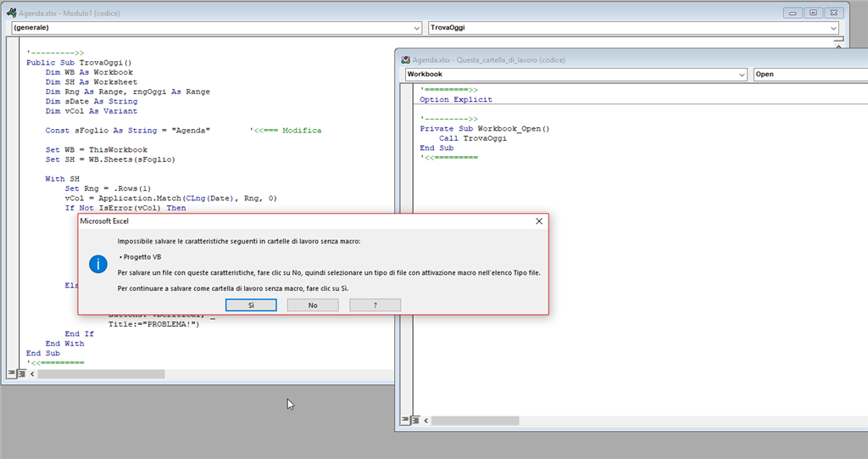
Task: Switch Modulo1 to full module view
Action: point(21,373)
